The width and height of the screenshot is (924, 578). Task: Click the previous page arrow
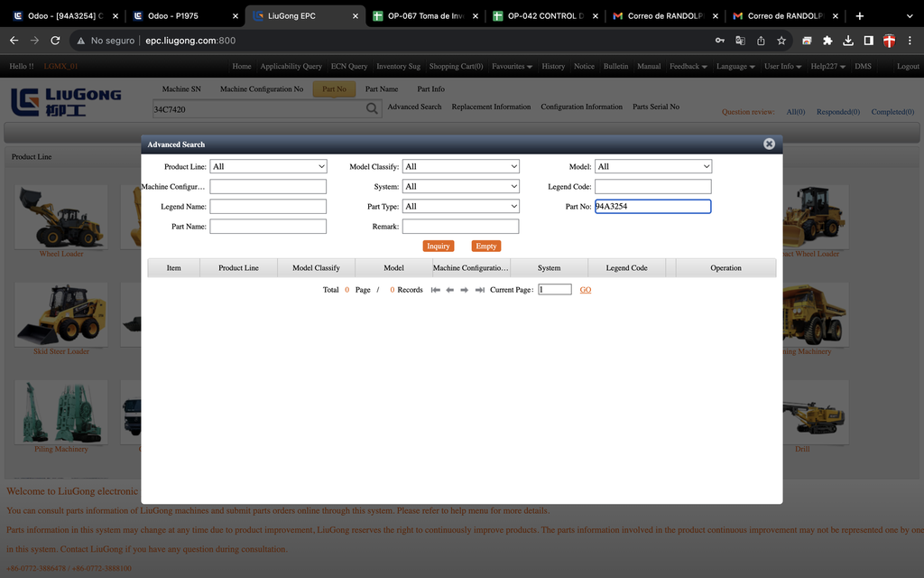click(x=450, y=290)
